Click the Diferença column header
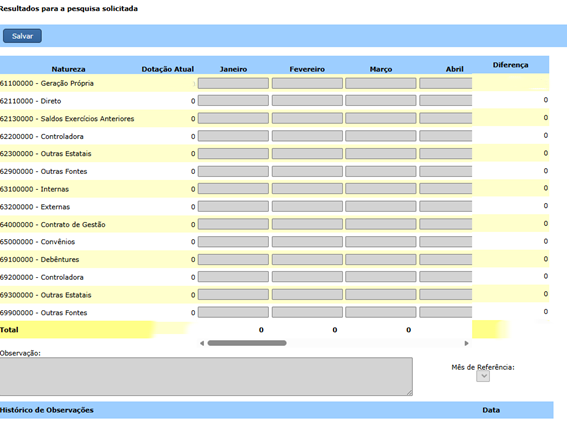Screen dimensions: 567x429 [510, 65]
